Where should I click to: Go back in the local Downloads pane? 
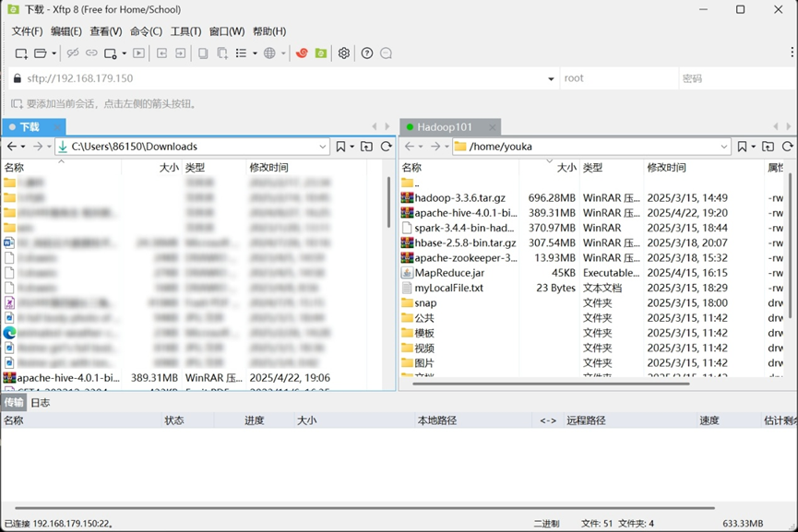[12, 147]
